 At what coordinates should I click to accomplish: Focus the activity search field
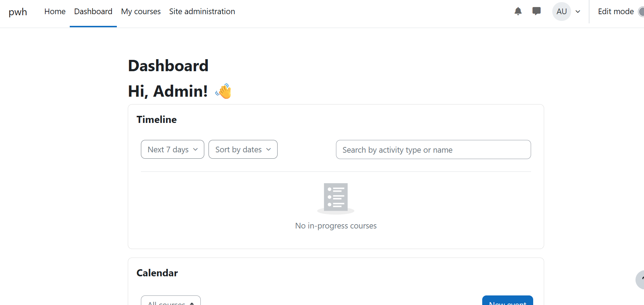tap(433, 149)
